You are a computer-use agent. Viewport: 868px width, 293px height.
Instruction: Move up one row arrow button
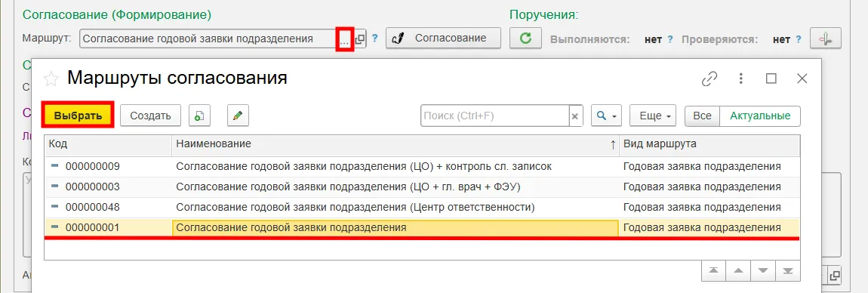tap(738, 271)
